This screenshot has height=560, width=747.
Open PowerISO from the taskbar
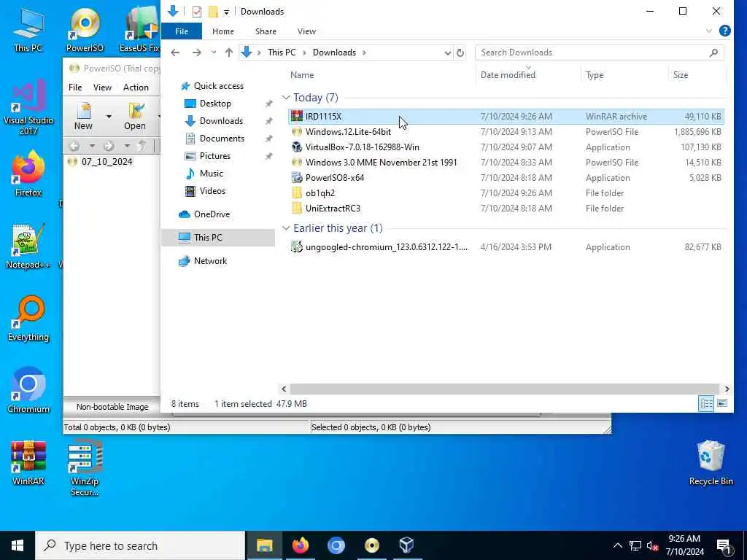[x=371, y=545]
